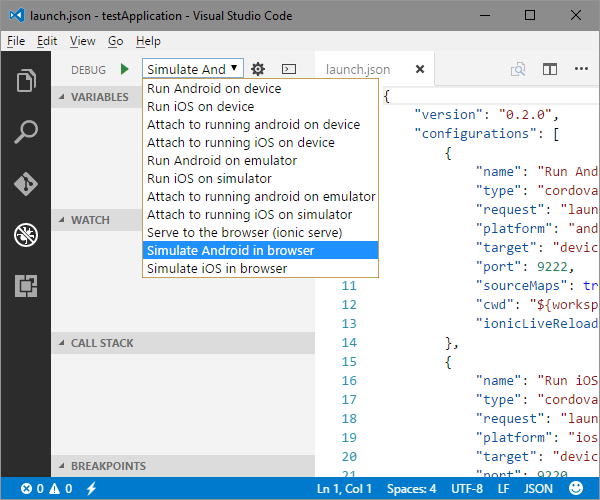Click the feedback smiley in status bar
This screenshot has width=600, height=500.
point(577,488)
